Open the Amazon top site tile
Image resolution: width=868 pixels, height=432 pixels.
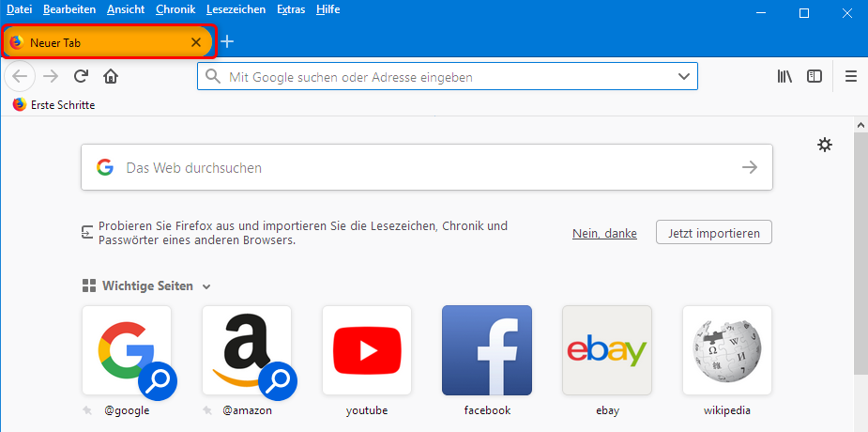click(247, 350)
